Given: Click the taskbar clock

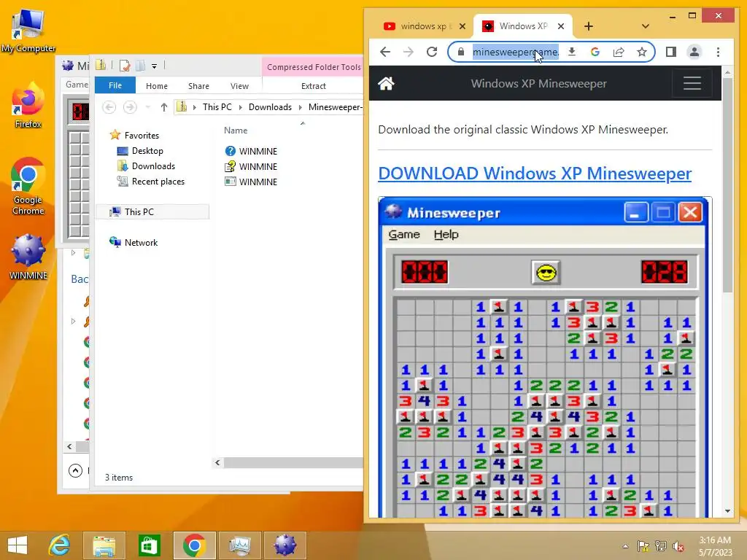Looking at the screenshot, I should tap(715, 545).
